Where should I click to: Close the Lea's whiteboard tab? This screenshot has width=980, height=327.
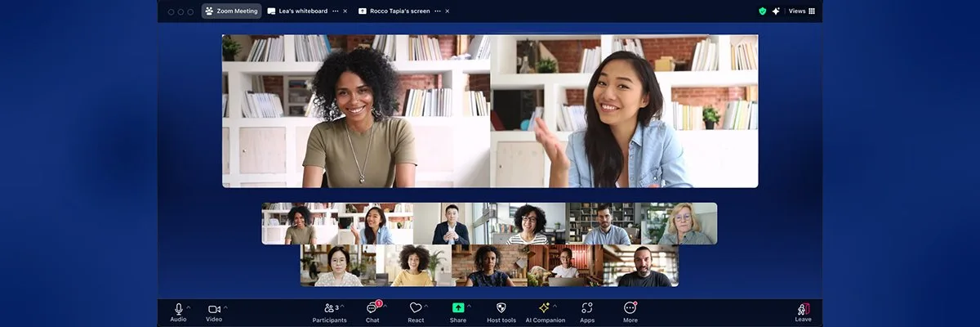345,11
